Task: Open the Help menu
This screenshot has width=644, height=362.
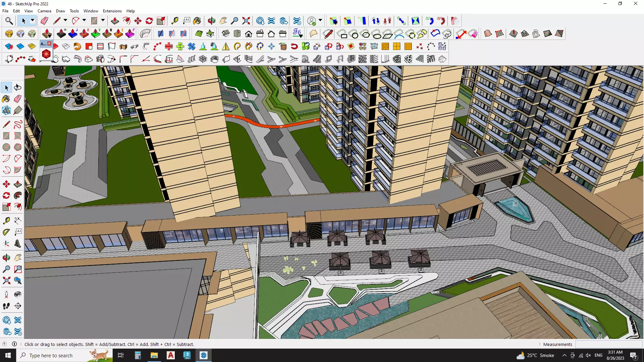Action: 130,11
